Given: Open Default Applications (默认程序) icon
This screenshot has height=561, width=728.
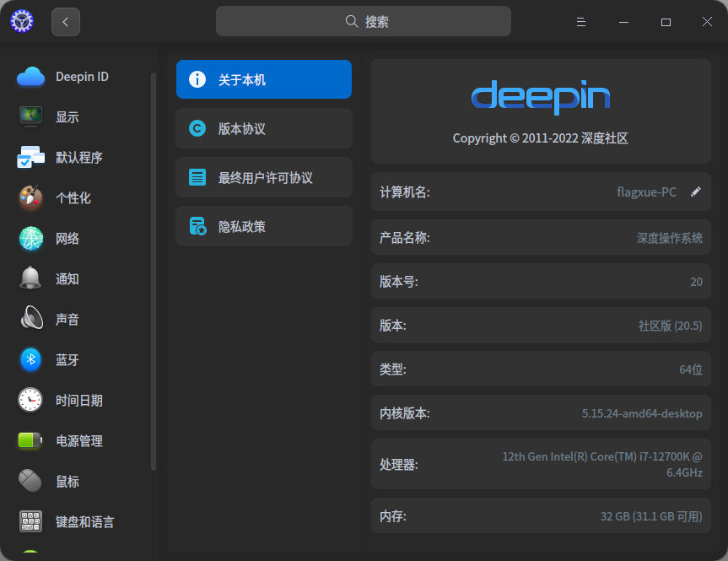Looking at the screenshot, I should [x=30, y=157].
